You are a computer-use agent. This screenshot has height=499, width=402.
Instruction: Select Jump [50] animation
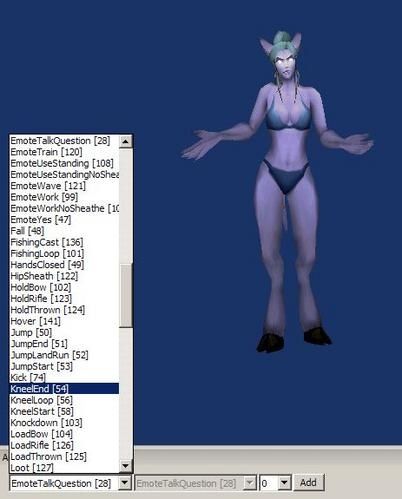pyautogui.click(x=64, y=333)
